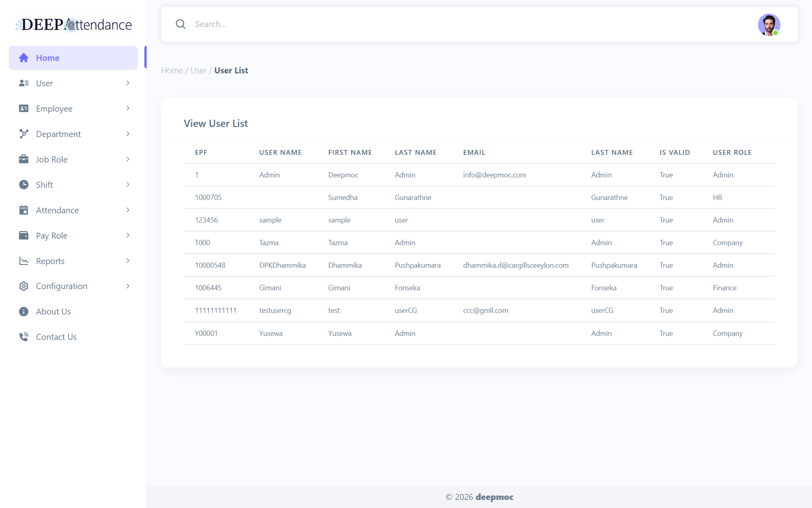Open the user profile avatar
Viewport: 812px width, 508px height.
[x=769, y=25]
